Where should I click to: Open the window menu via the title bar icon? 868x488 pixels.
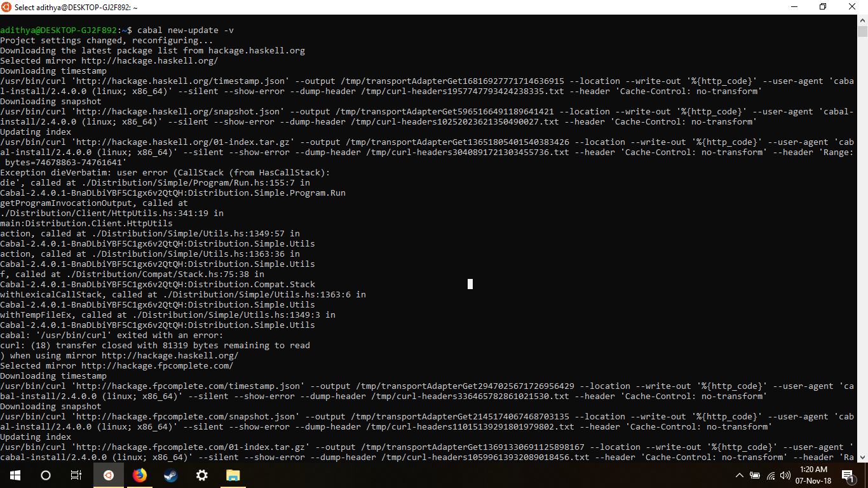pos(6,7)
